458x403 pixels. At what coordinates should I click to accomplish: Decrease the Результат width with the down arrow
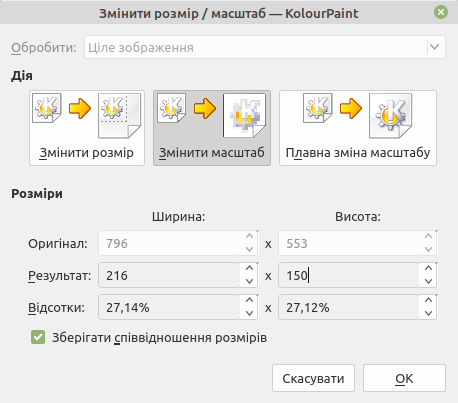(x=249, y=282)
